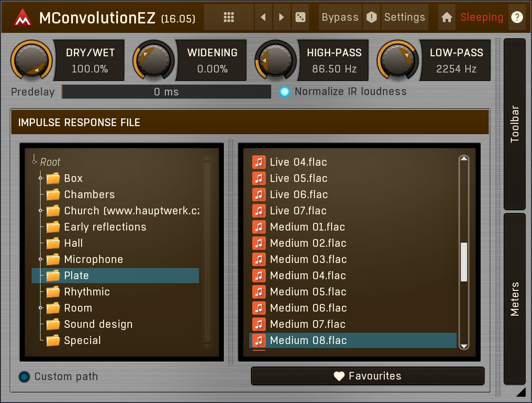Go to next preset arrow
Screen dimensions: 532x403
[281, 17]
